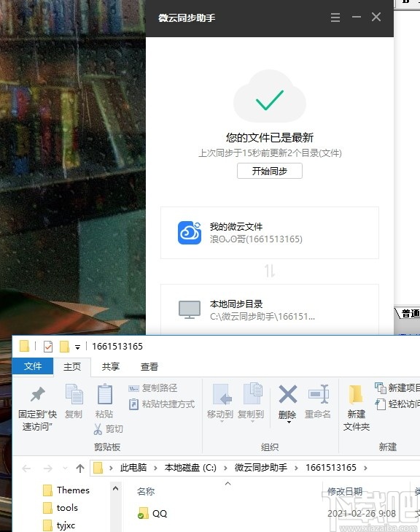Screen dimensions: 420x532
Task: Expand the chevron after 微云同步助手 breadcrumb
Action: pos(296,469)
